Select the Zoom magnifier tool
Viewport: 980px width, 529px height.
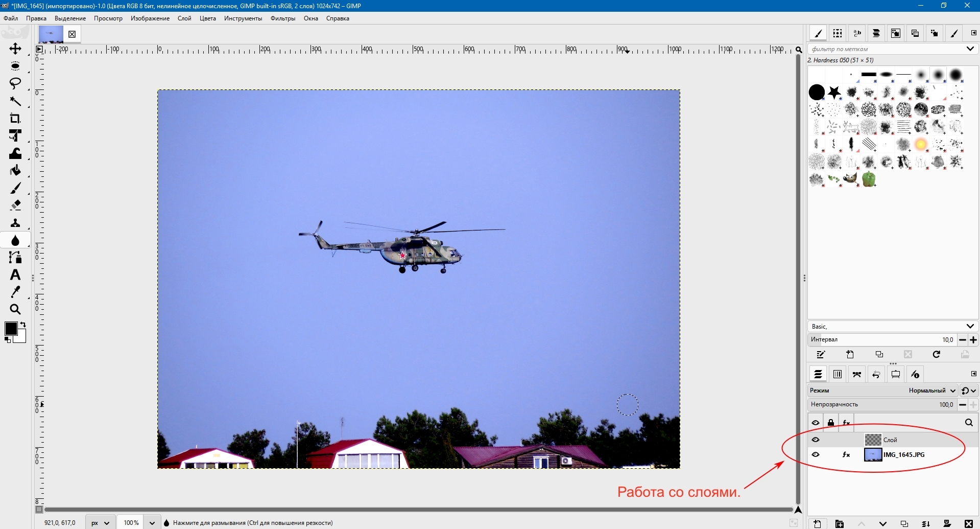point(15,310)
